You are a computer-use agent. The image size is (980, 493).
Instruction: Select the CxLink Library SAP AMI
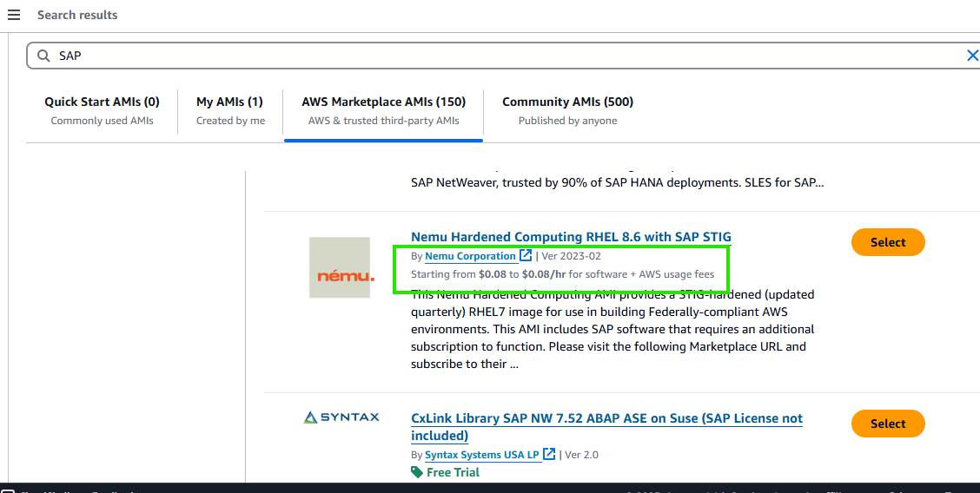(887, 424)
